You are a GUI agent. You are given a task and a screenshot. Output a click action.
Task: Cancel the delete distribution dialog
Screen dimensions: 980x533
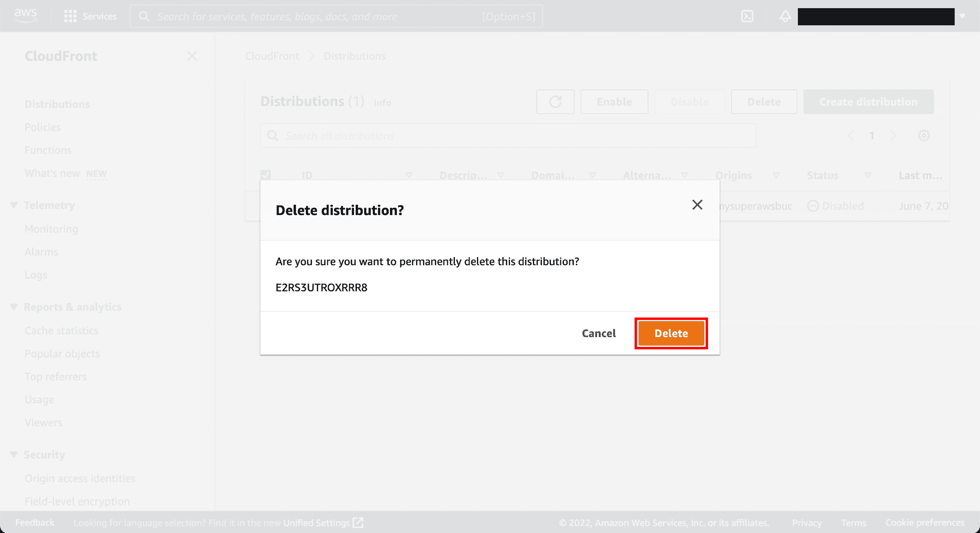(599, 333)
